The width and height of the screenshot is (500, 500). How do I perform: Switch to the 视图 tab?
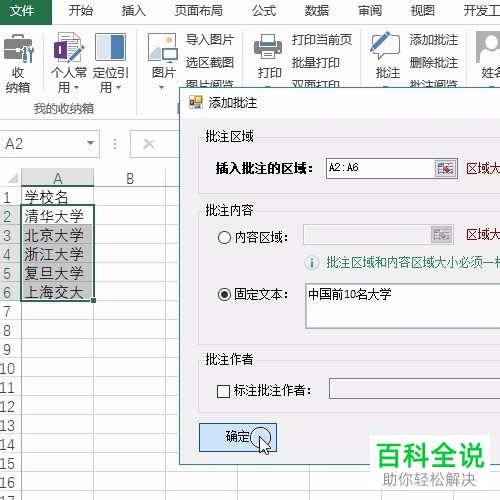(x=423, y=11)
